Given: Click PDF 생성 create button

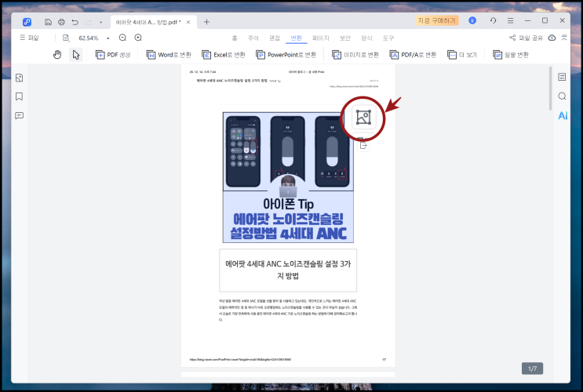Looking at the screenshot, I should pyautogui.click(x=113, y=55).
